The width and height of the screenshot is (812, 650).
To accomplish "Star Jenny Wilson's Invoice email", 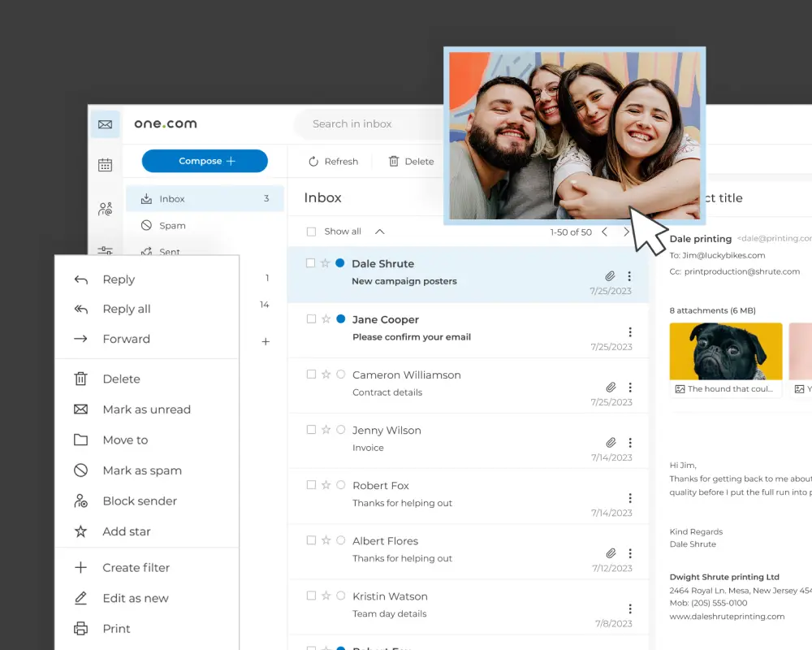I will point(326,430).
